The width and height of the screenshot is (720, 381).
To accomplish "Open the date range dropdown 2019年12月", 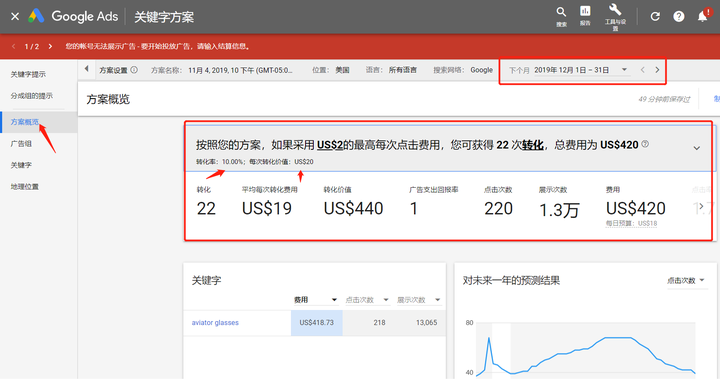I will coord(580,70).
